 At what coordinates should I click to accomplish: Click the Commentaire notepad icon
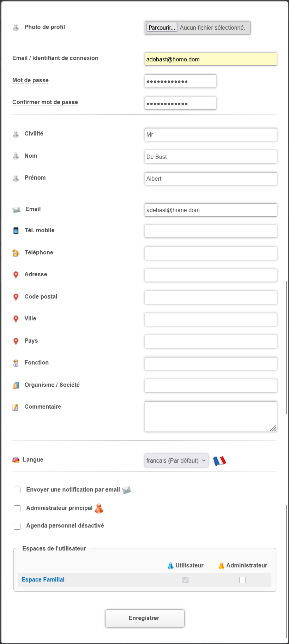(x=16, y=407)
